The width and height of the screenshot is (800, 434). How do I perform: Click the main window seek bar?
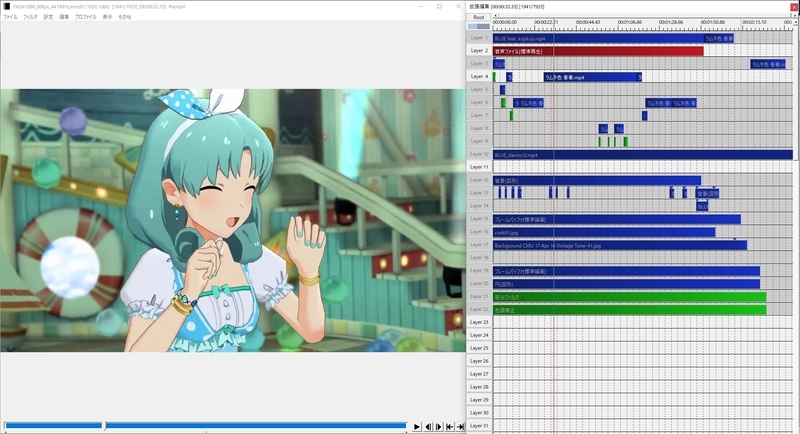point(205,425)
